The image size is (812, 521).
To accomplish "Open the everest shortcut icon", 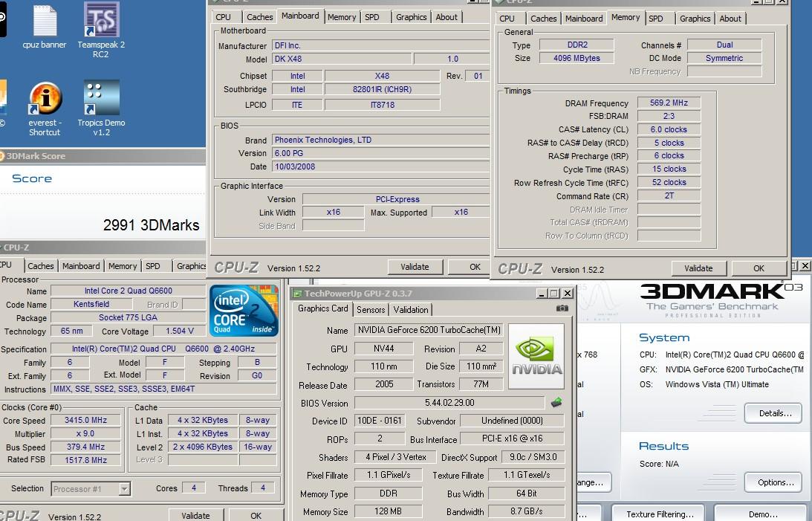I will pyautogui.click(x=45, y=109).
